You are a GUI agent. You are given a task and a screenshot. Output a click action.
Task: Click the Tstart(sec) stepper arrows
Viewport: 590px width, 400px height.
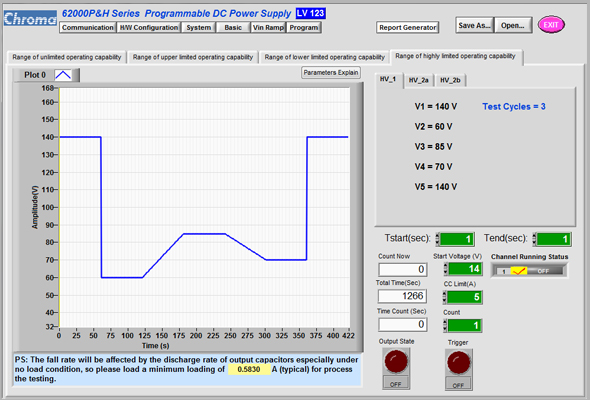[437, 239]
